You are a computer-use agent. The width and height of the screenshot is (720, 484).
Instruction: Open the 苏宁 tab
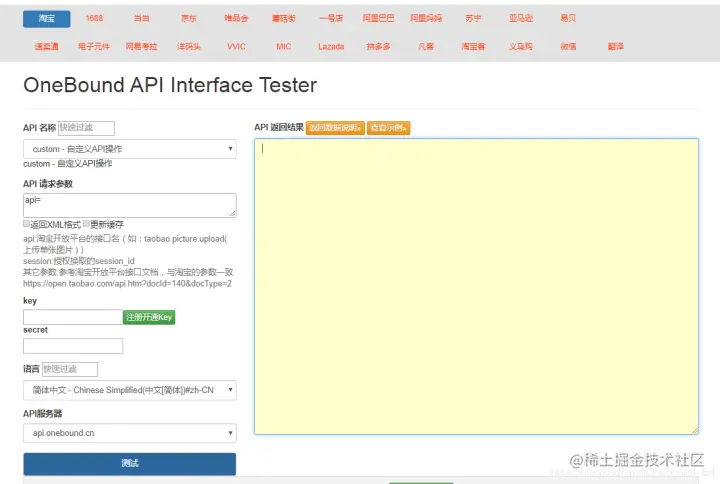473,18
